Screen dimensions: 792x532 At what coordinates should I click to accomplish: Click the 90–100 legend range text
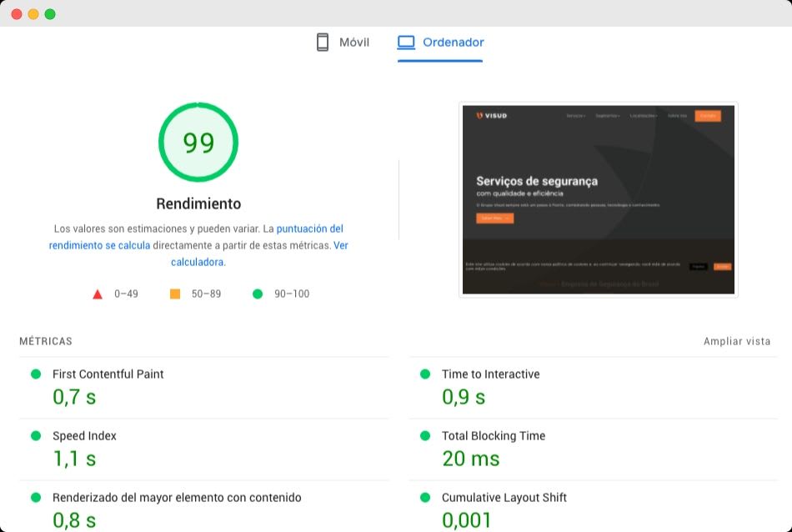coord(292,294)
